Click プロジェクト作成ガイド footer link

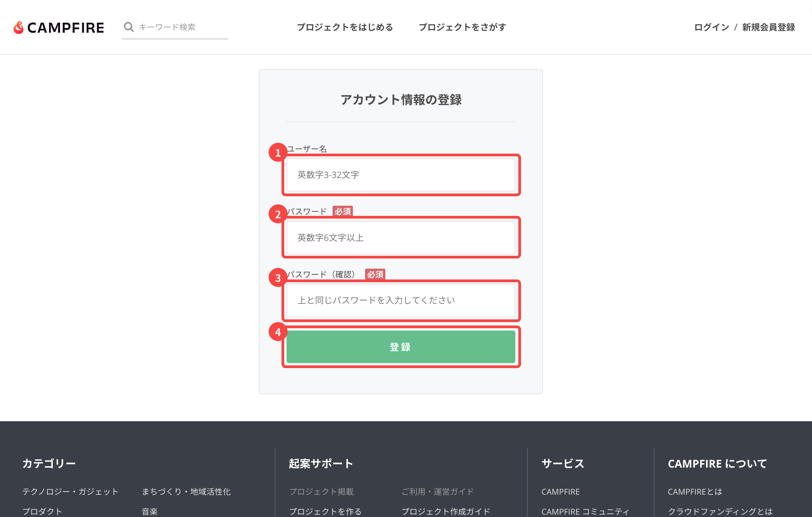tap(446, 511)
